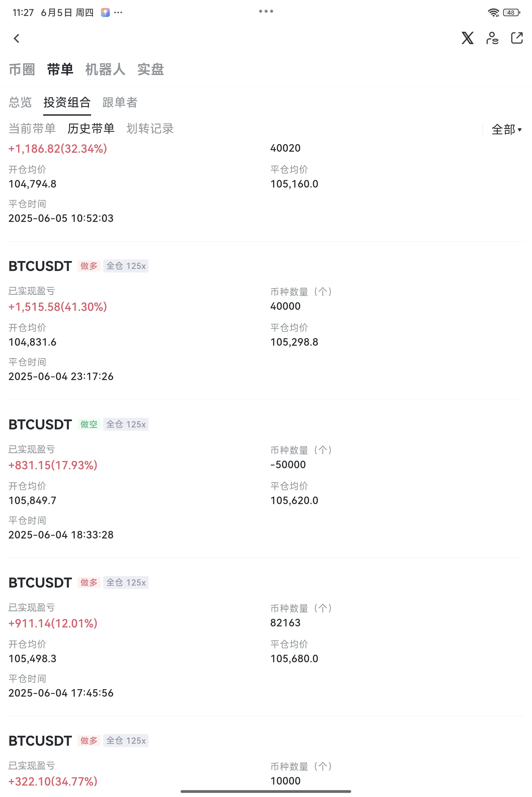This screenshot has height=797, width=532.
Task: Tap the home indicator bar at bottom
Action: [266, 791]
